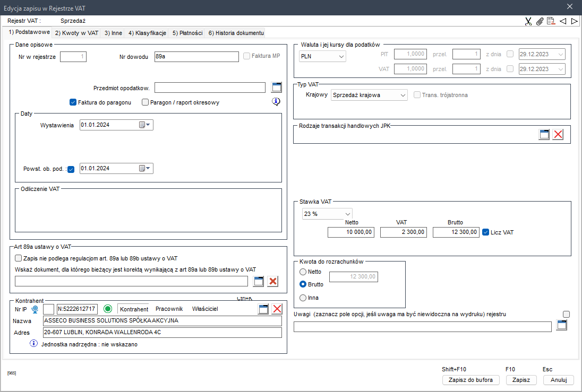Open calendar for Powst. ob. pod. date
This screenshot has height=392, width=582.
145,168
